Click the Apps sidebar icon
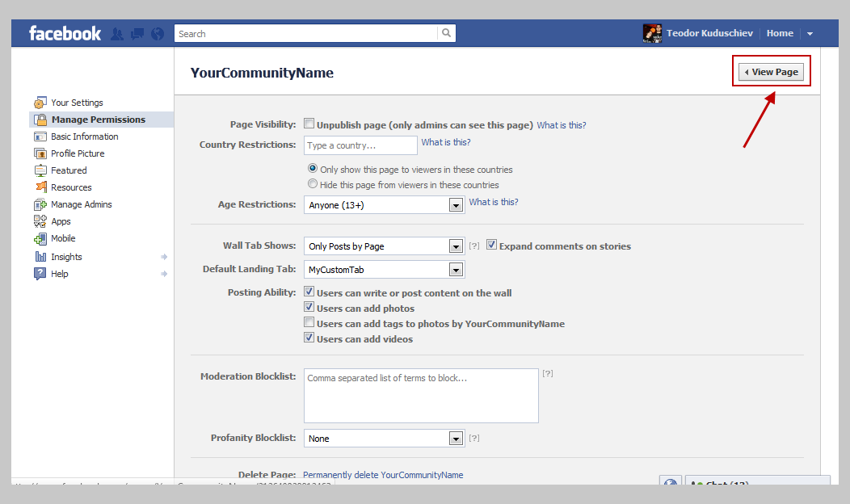 coord(40,221)
